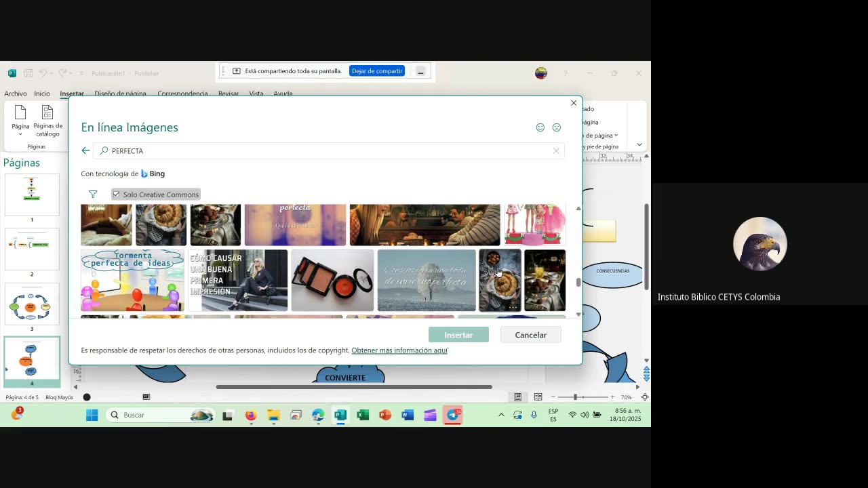Select the two women at dinner image
The width and height of the screenshot is (868, 488).
pos(425,225)
